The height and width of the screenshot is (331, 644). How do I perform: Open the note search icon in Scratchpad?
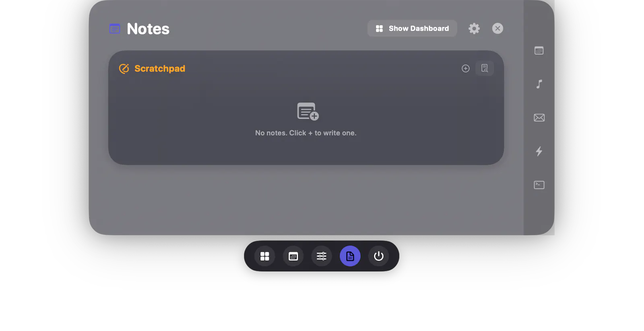pos(485,68)
